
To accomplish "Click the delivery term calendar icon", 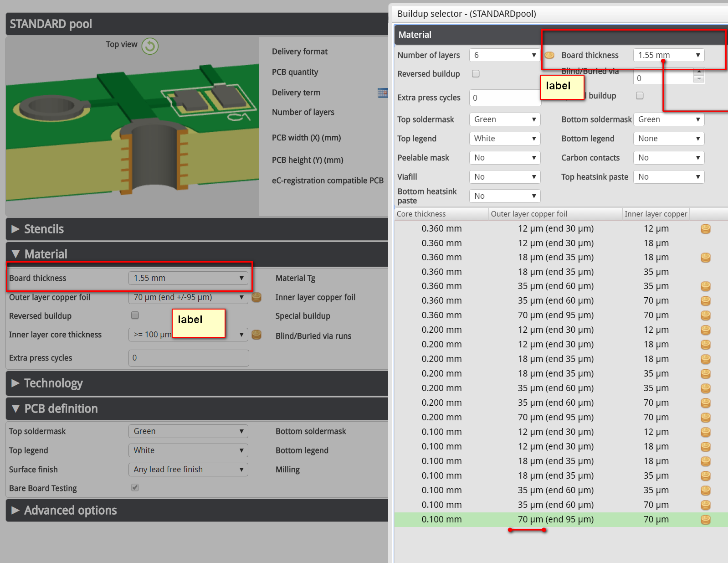I will 383,93.
